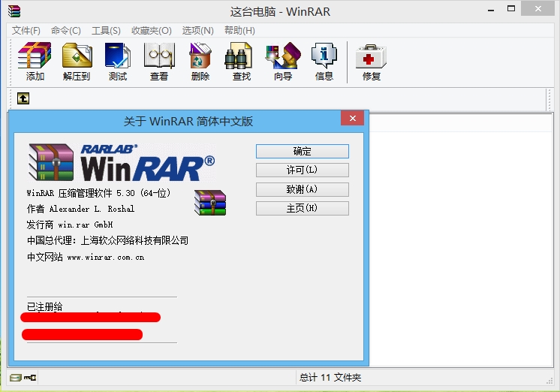
Task: Open the 查看 (View) toolbar icon
Action: point(159,61)
